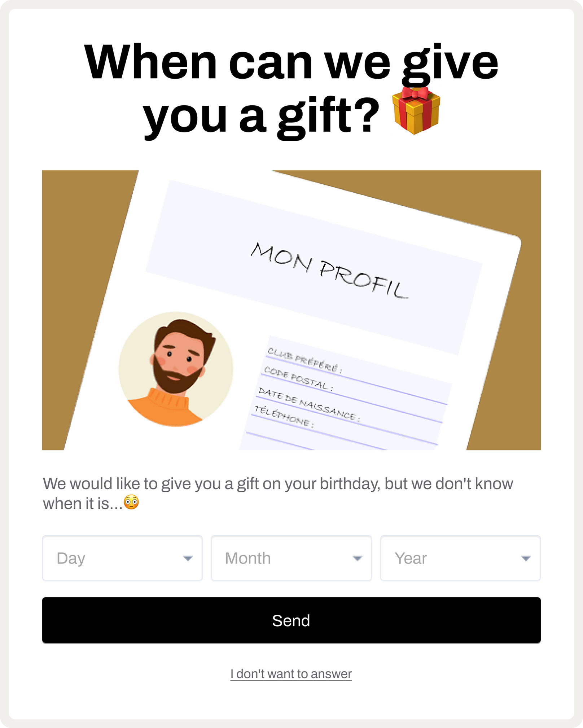Click the flushed face emoji
Screen dimensions: 583x728
point(131,502)
